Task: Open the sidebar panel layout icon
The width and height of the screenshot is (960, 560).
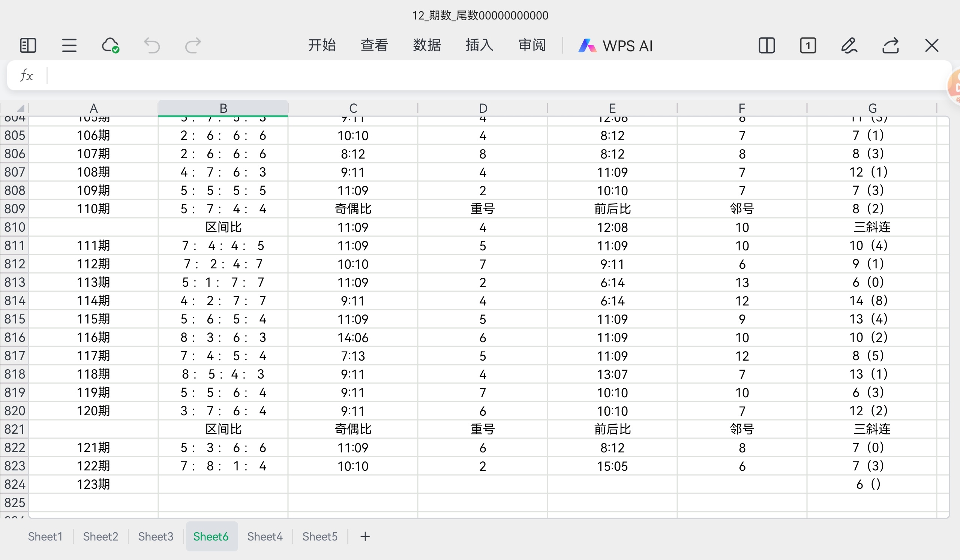Action: pos(28,46)
